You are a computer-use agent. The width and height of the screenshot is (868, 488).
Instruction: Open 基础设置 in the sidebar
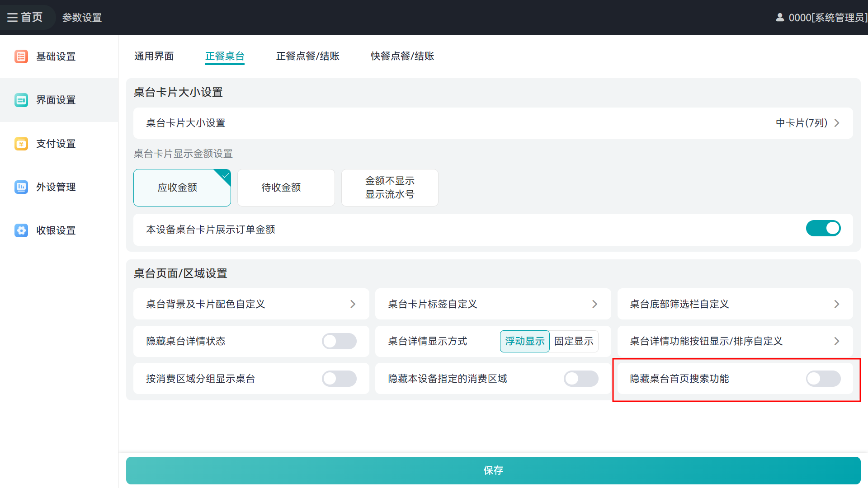pyautogui.click(x=59, y=56)
